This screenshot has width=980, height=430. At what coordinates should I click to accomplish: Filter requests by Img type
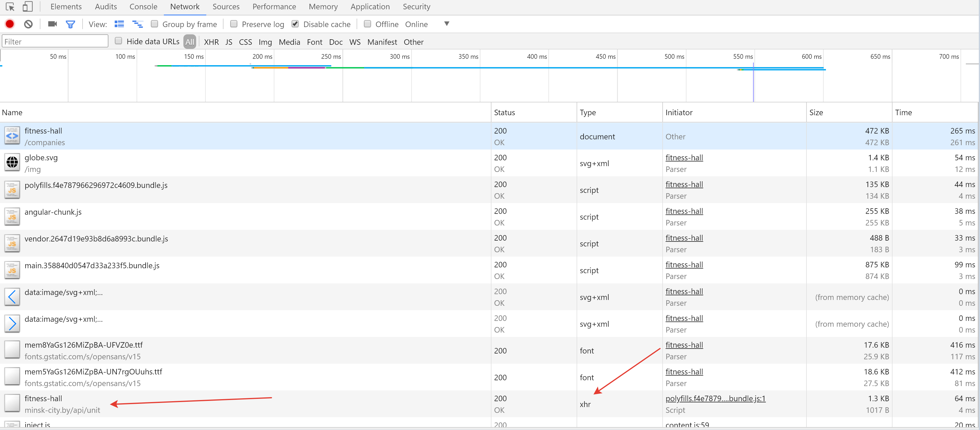click(265, 42)
